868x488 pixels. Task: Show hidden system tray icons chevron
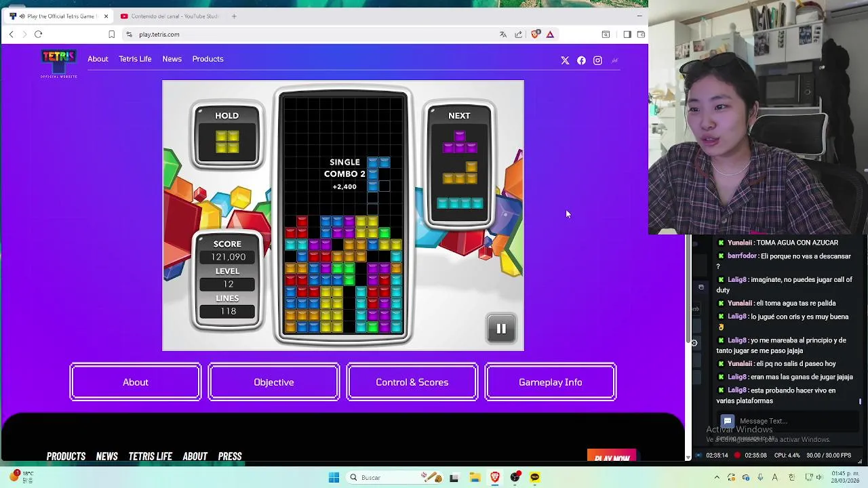pyautogui.click(x=717, y=478)
